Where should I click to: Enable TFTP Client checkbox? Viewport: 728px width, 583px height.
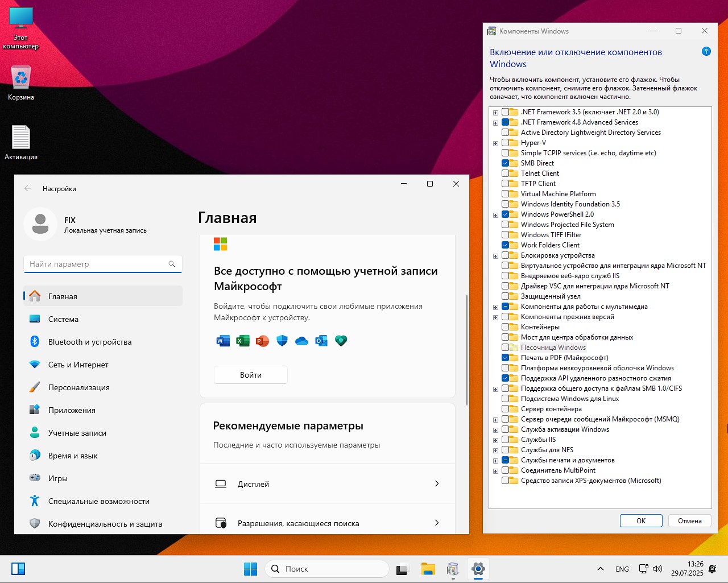506,184
